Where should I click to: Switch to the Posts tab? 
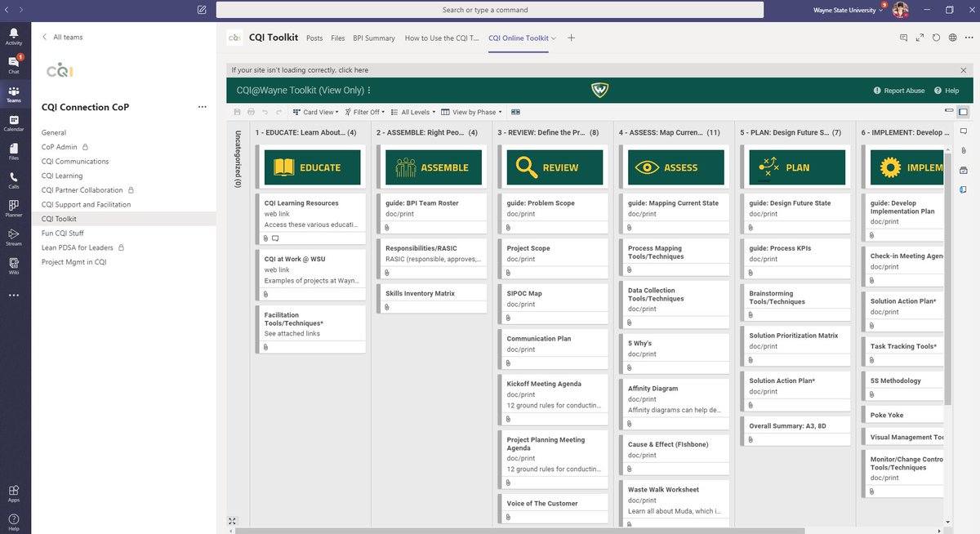click(x=314, y=38)
